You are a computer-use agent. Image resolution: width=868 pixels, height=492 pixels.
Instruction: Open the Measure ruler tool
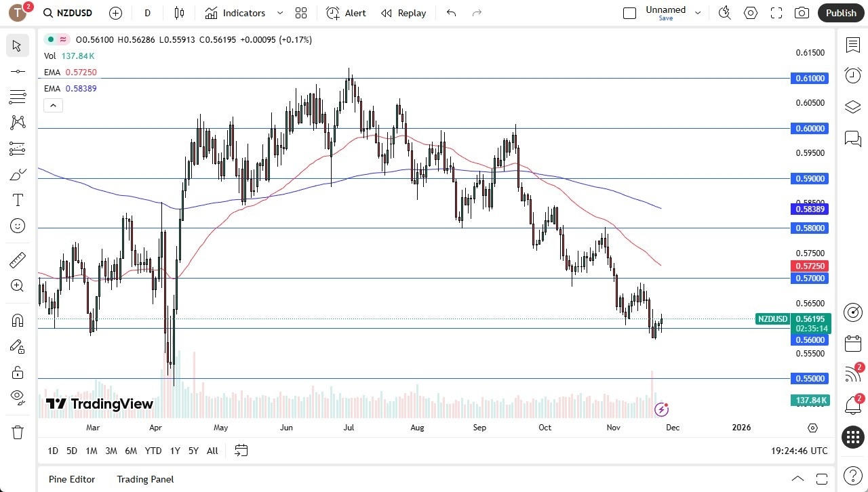[17, 260]
